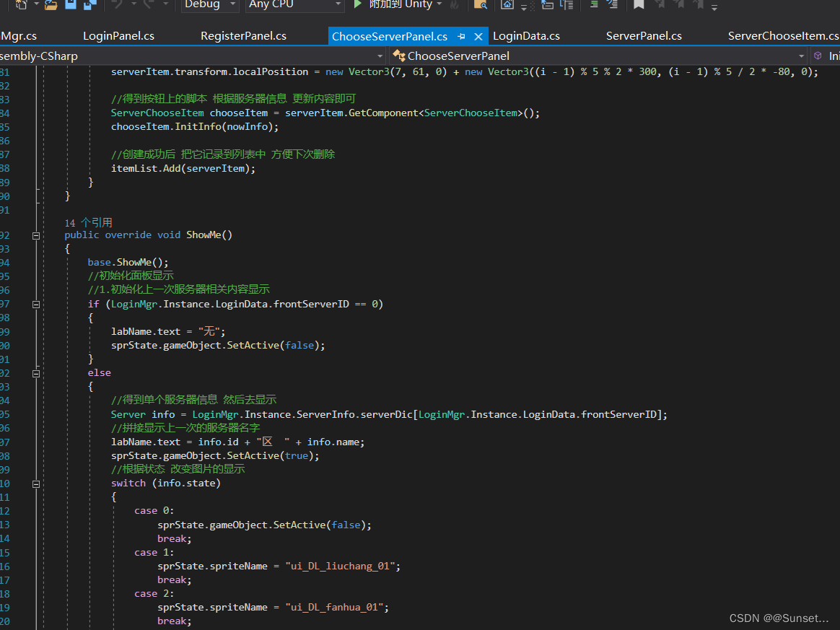This screenshot has width=840, height=630.
Task: Collapse the if block outline toggle
Action: (x=35, y=305)
